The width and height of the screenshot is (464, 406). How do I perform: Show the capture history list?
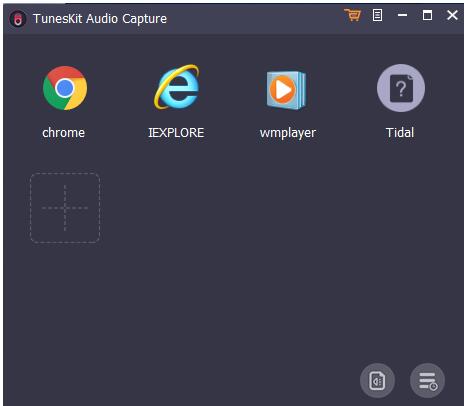click(x=427, y=380)
